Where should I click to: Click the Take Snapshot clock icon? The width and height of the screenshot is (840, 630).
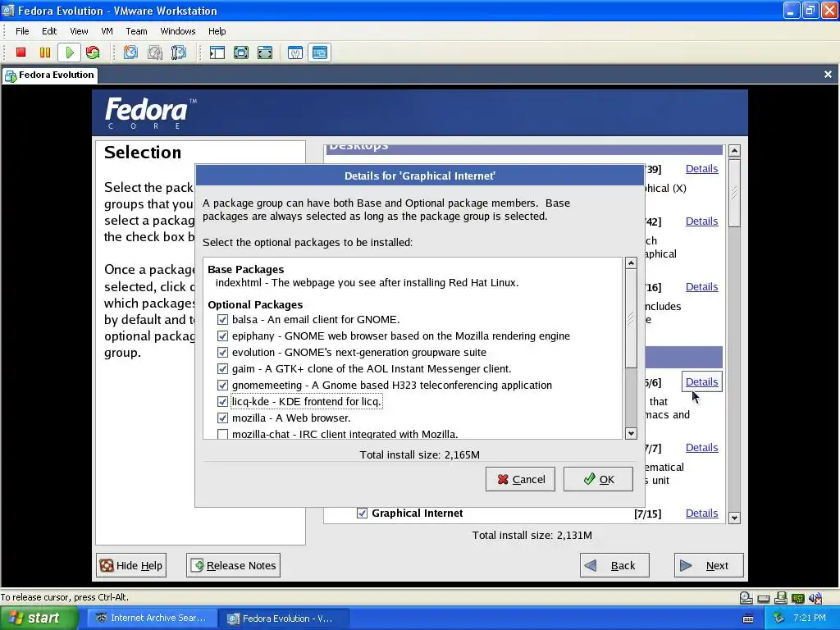point(130,52)
